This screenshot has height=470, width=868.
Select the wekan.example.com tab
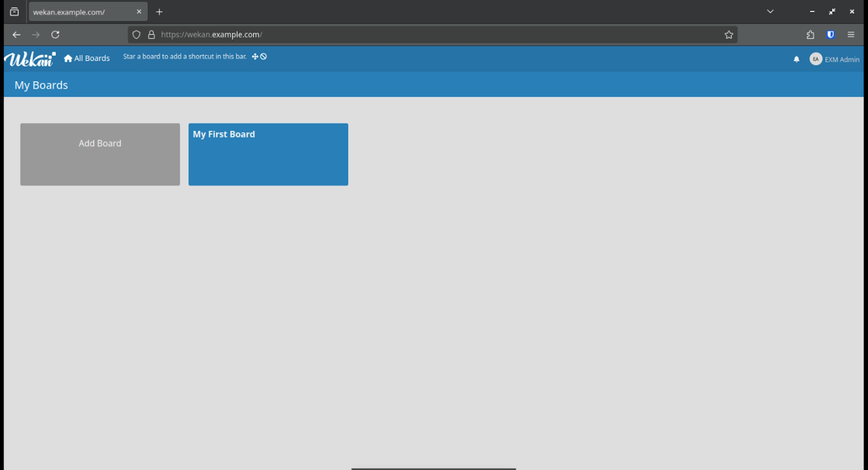click(81, 12)
